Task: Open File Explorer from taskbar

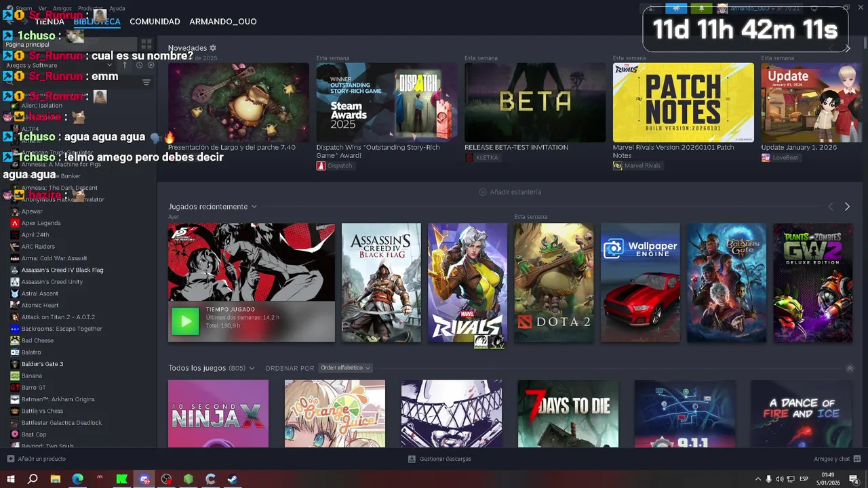Action: point(56,479)
